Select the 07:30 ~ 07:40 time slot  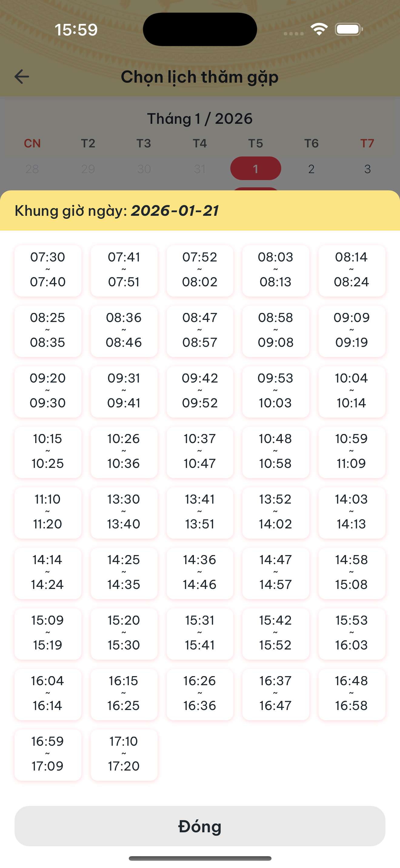click(48, 270)
